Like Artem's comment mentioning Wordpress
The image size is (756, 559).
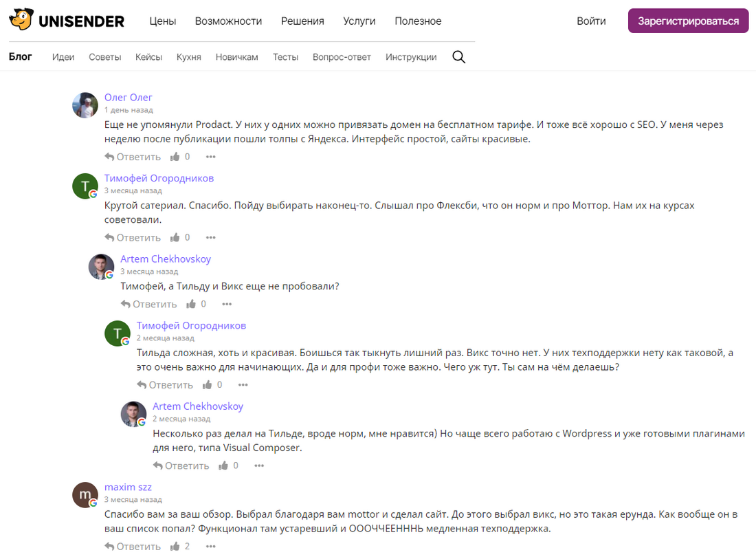(x=223, y=465)
